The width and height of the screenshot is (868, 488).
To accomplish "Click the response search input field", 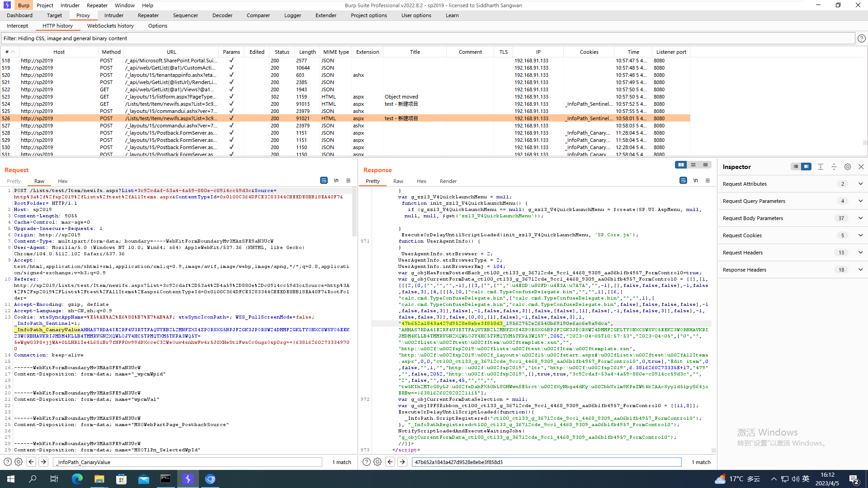I will [x=547, y=462].
